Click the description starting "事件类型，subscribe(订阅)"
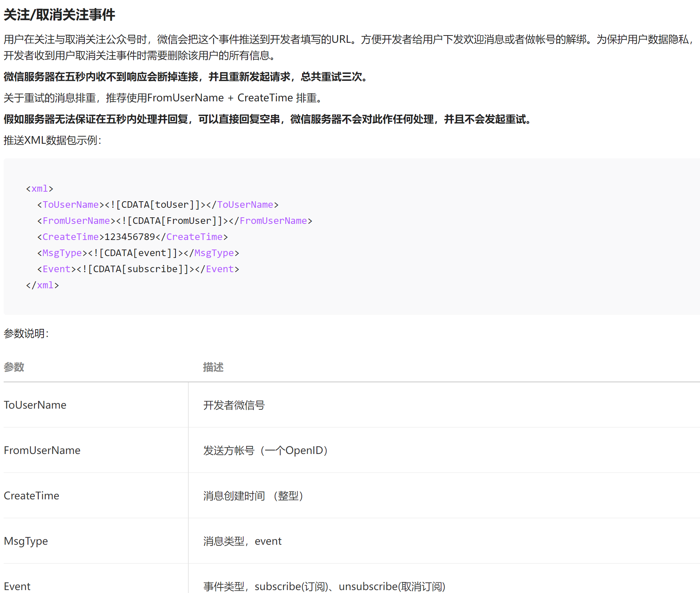Image resolution: width=700 pixels, height=593 pixels. click(x=324, y=587)
